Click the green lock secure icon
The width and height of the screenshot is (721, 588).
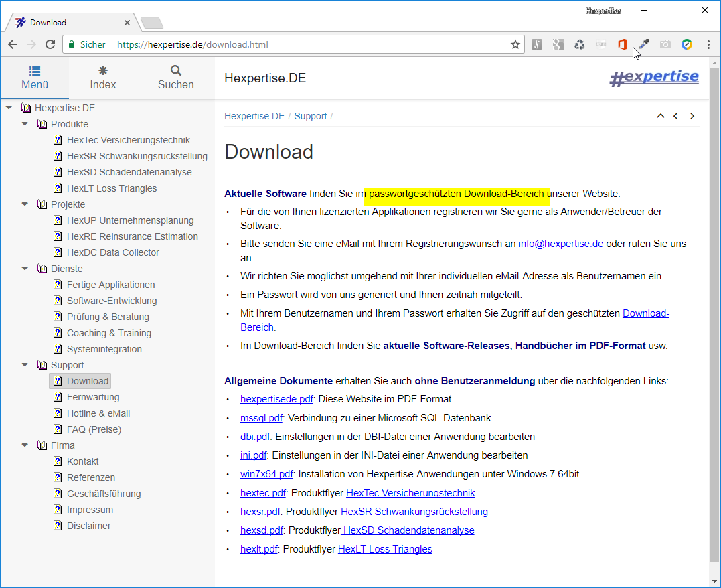click(x=71, y=44)
